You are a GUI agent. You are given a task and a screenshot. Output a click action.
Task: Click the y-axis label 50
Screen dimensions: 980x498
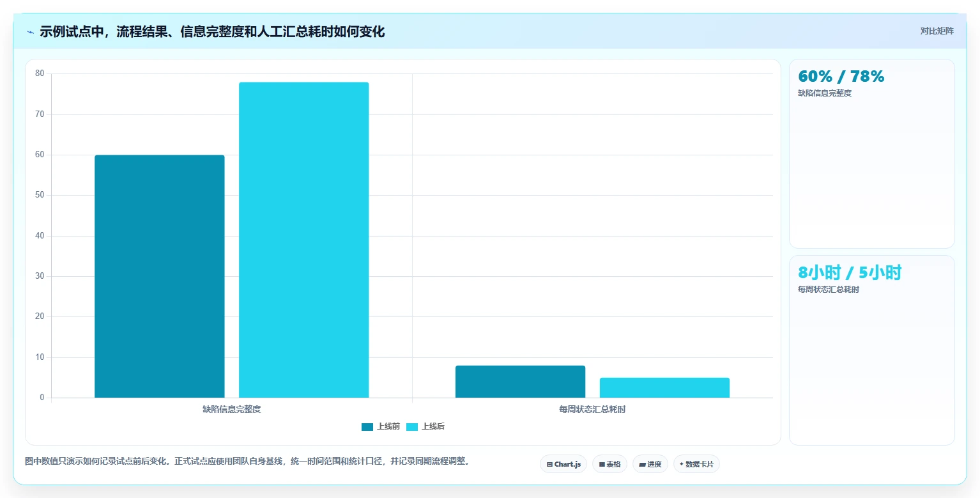(x=40, y=195)
